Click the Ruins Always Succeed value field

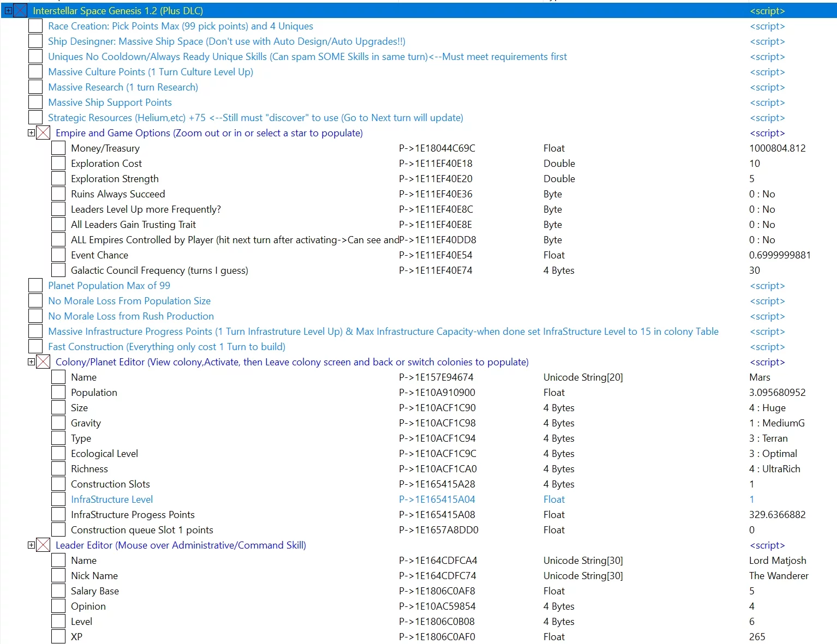click(762, 194)
